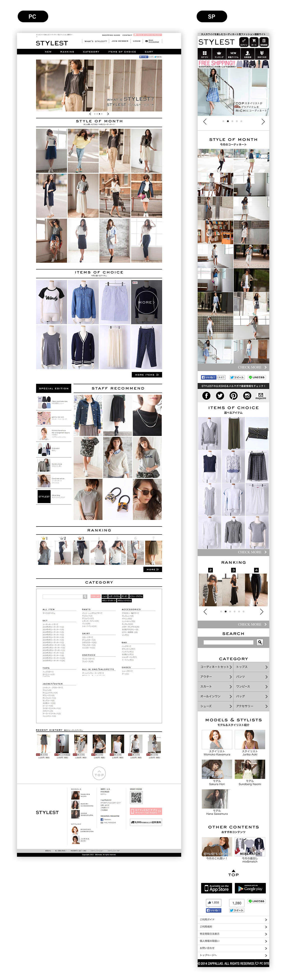Click the black Instagram circle icon

click(x=247, y=396)
